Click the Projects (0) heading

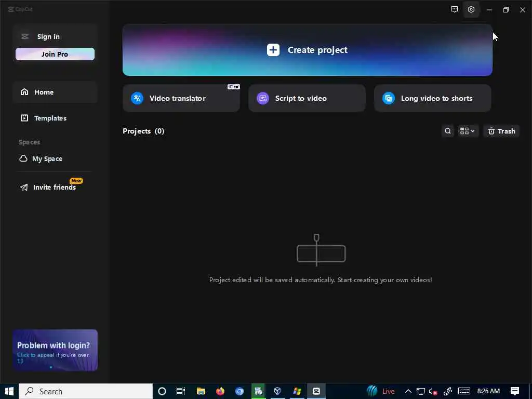click(x=143, y=131)
